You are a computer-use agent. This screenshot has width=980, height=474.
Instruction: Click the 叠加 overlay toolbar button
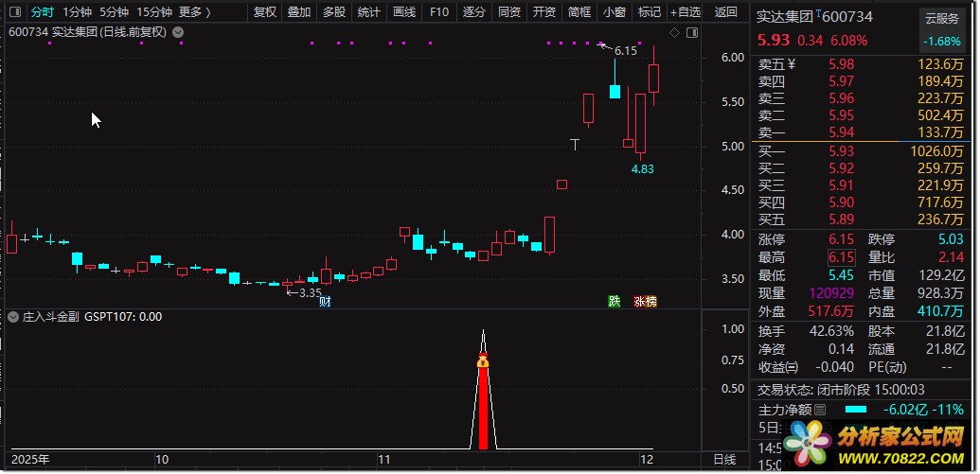pos(299,12)
